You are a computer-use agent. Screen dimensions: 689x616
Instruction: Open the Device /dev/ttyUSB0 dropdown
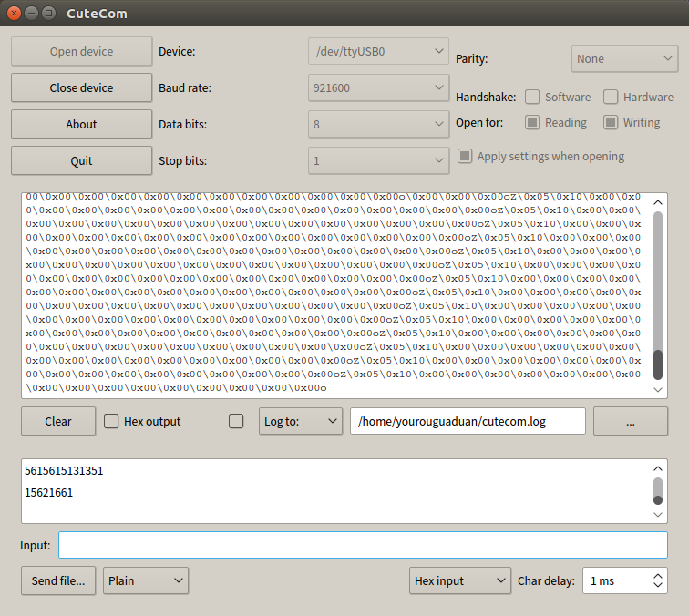point(378,51)
